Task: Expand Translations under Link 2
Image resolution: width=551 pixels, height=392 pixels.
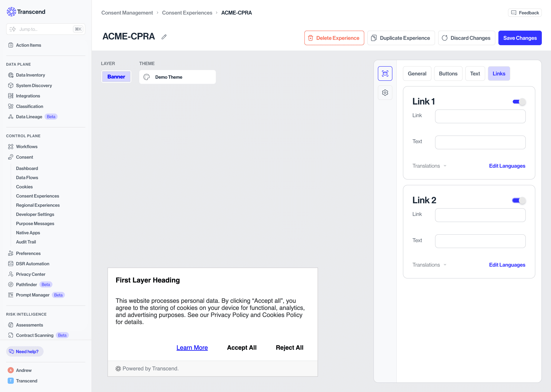Action: click(429, 265)
